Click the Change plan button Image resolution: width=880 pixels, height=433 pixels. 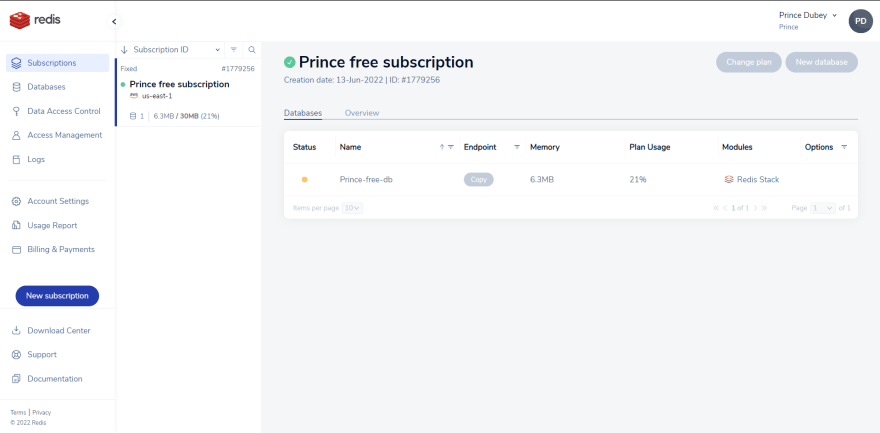749,62
